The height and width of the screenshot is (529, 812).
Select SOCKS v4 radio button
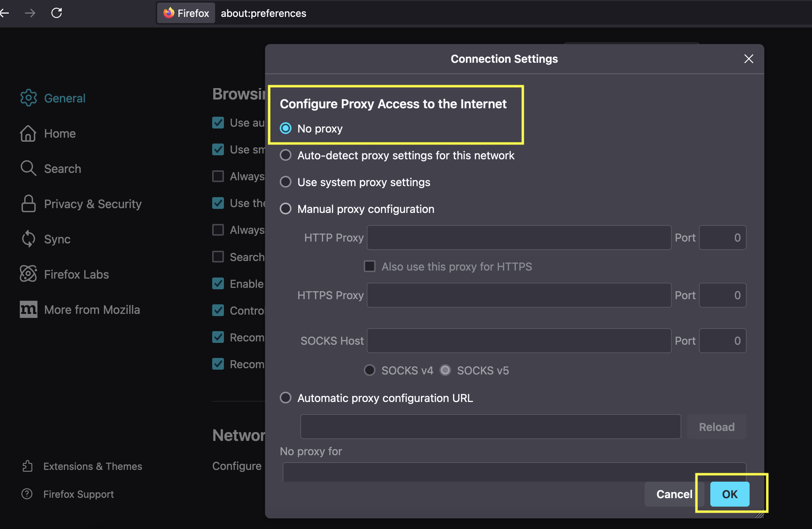click(x=370, y=370)
